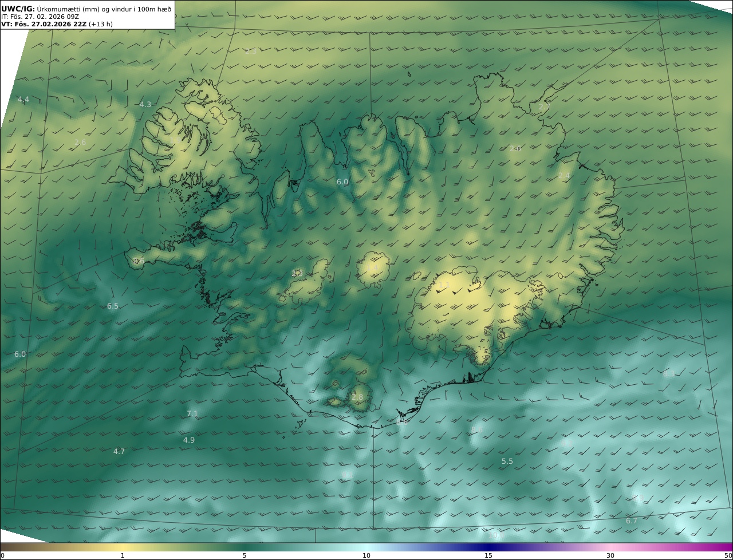Screen dimensions: 733x560
Task: Click the 1.1 value on Vatnajökull
Action: coord(444,285)
